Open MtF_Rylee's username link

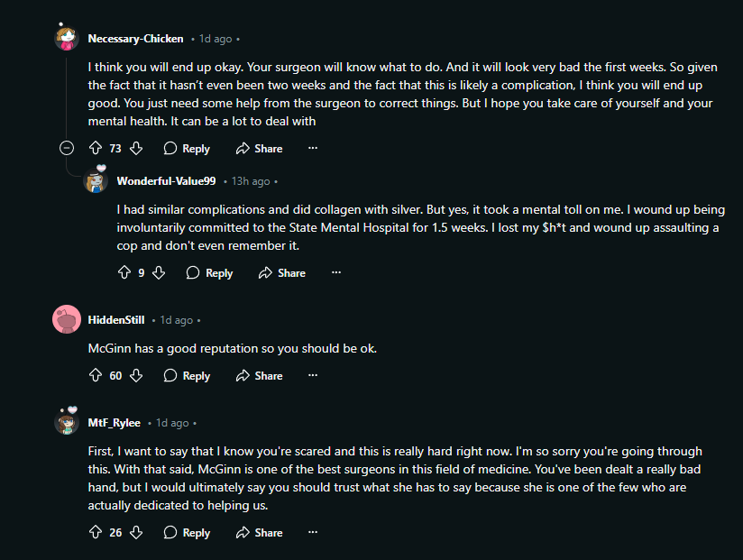115,423
